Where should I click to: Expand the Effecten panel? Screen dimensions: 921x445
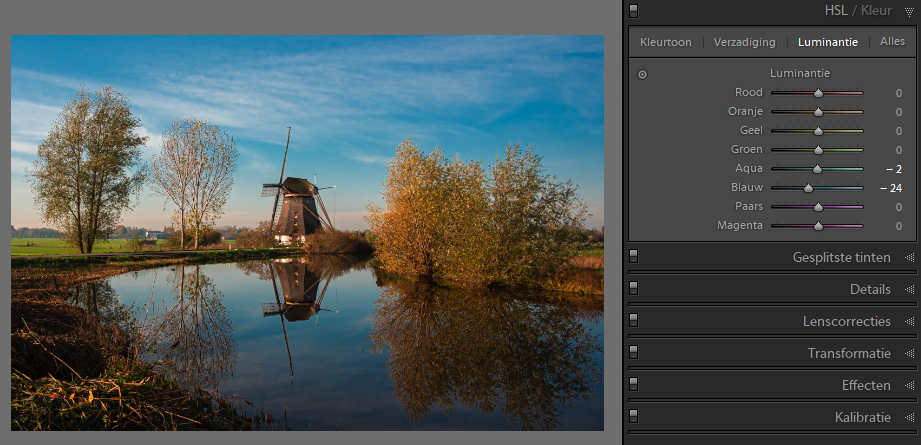coord(909,385)
